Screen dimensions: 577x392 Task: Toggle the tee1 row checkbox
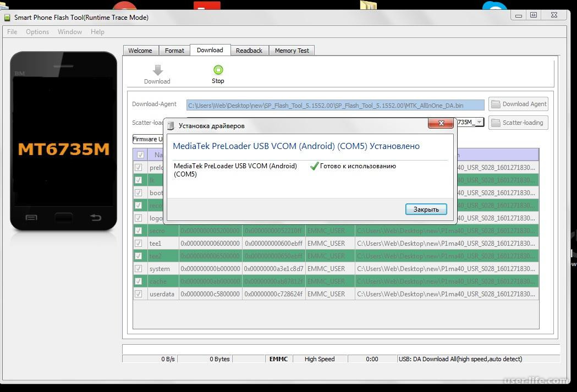(x=139, y=243)
